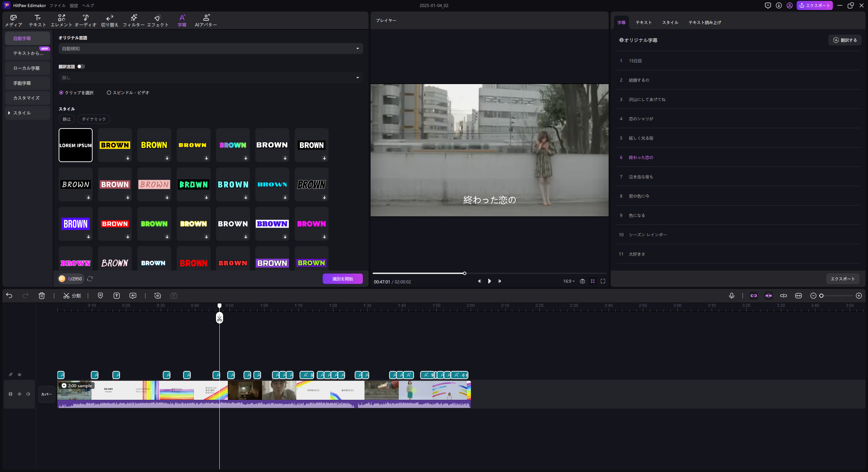The image size is (868, 472).
Task: Open the 設定 menu
Action: coord(74,5)
